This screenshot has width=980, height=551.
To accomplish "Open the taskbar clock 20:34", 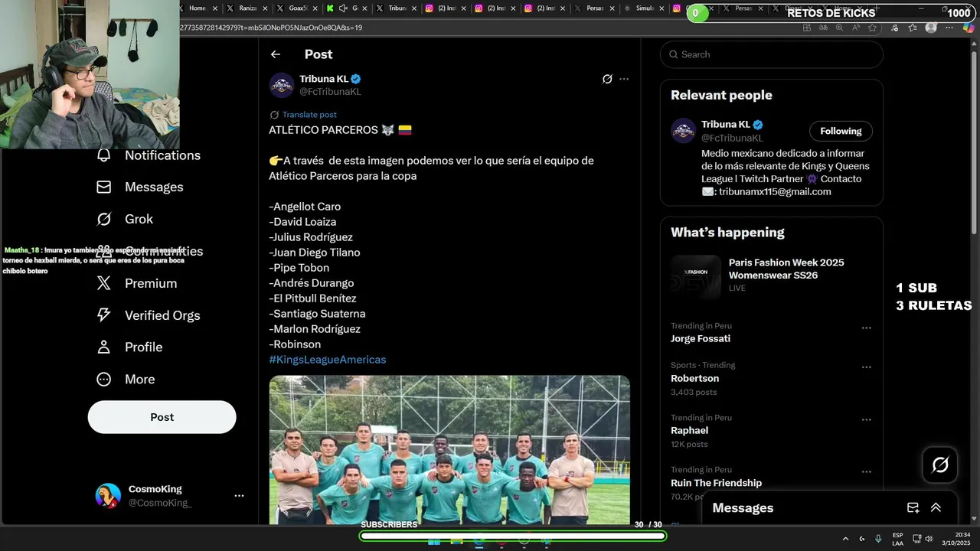I will coord(956,539).
